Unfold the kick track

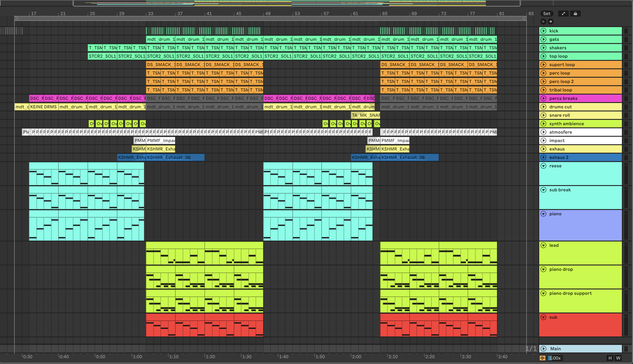tap(543, 31)
